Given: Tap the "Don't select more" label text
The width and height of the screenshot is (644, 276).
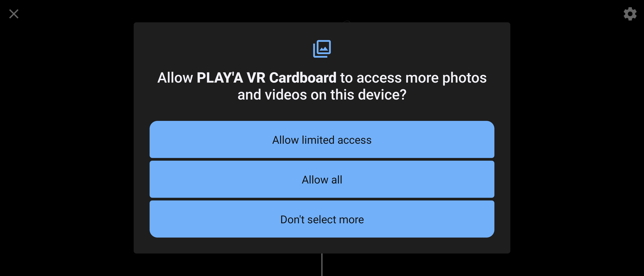Looking at the screenshot, I should [x=322, y=219].
